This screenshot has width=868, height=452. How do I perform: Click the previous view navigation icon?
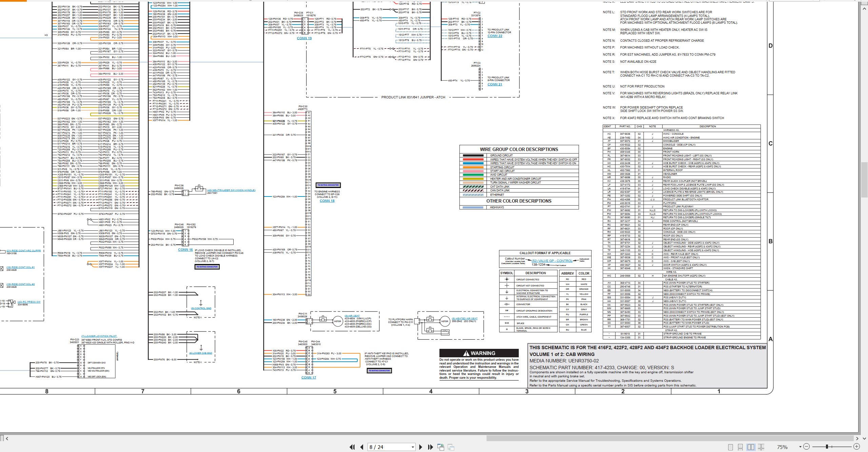441,447
